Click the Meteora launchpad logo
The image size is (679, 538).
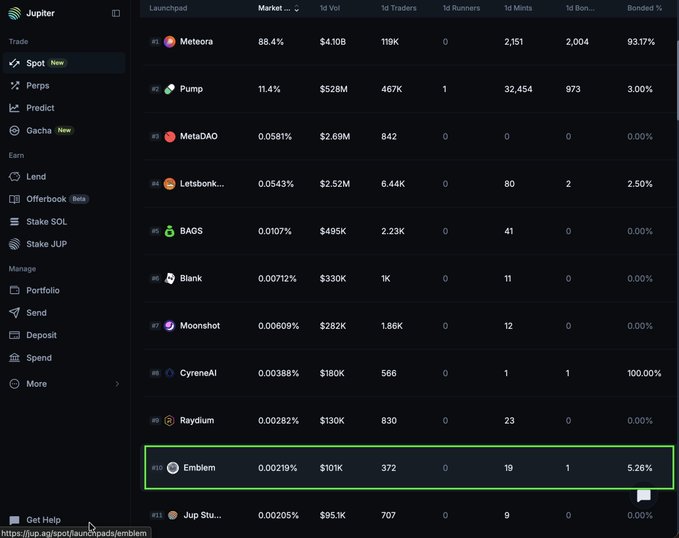(170, 42)
